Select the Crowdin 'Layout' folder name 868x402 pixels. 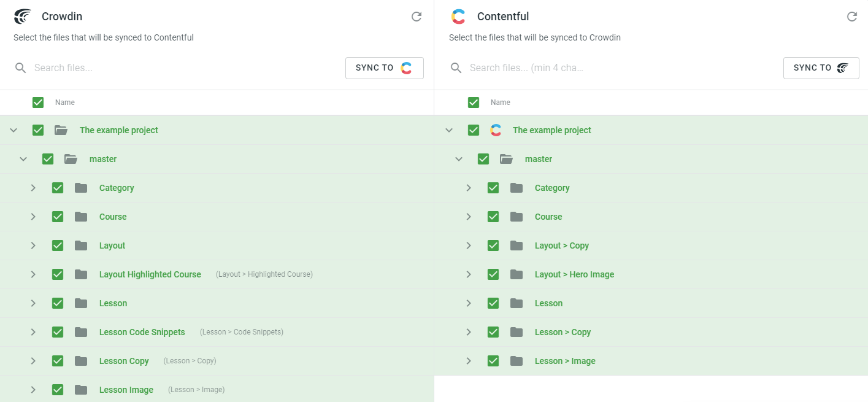(x=112, y=245)
